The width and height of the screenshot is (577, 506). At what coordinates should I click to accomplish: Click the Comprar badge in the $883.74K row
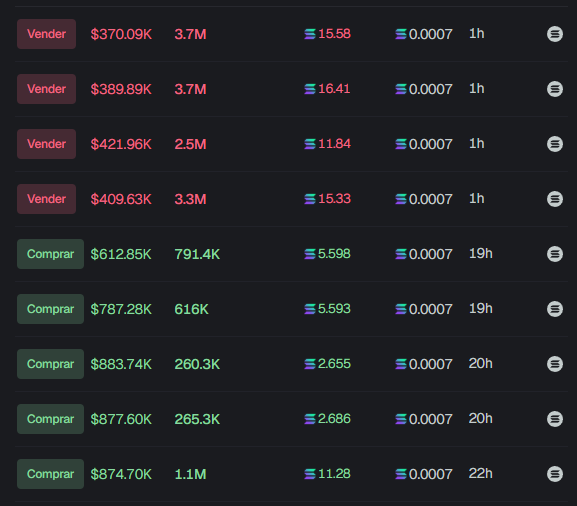click(50, 364)
